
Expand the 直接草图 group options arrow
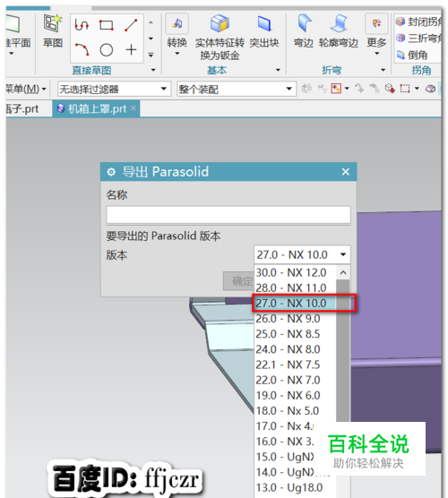coord(153,70)
